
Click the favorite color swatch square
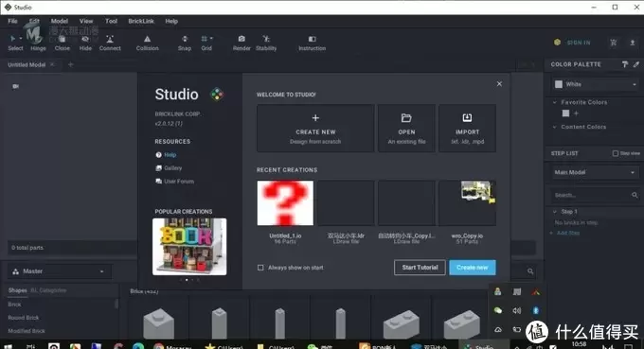pos(566,113)
